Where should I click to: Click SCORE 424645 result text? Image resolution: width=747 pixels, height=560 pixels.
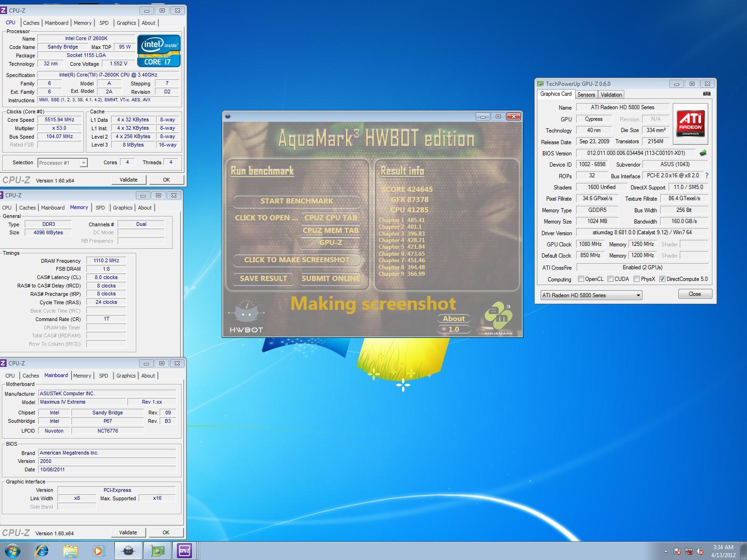(407, 189)
